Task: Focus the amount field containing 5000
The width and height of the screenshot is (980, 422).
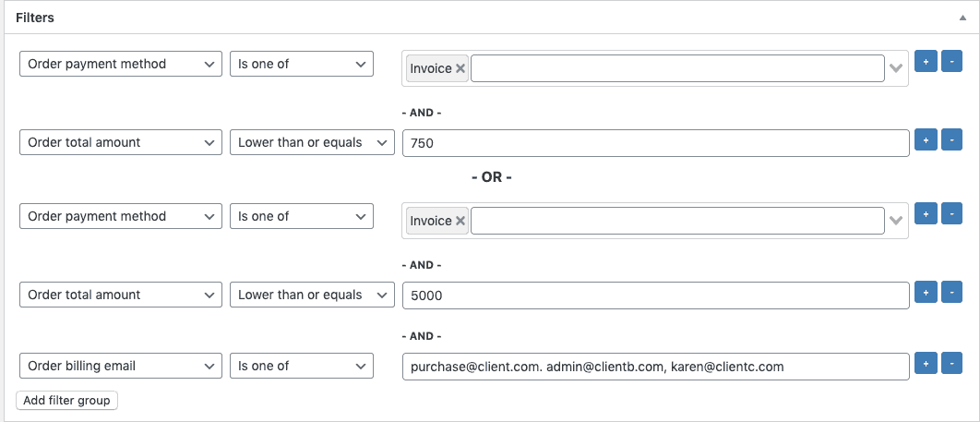Action: click(x=655, y=295)
